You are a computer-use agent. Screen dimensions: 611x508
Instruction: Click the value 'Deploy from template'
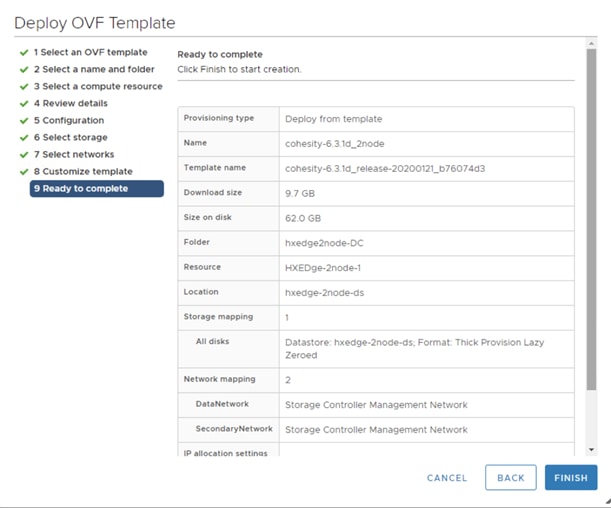coord(334,119)
